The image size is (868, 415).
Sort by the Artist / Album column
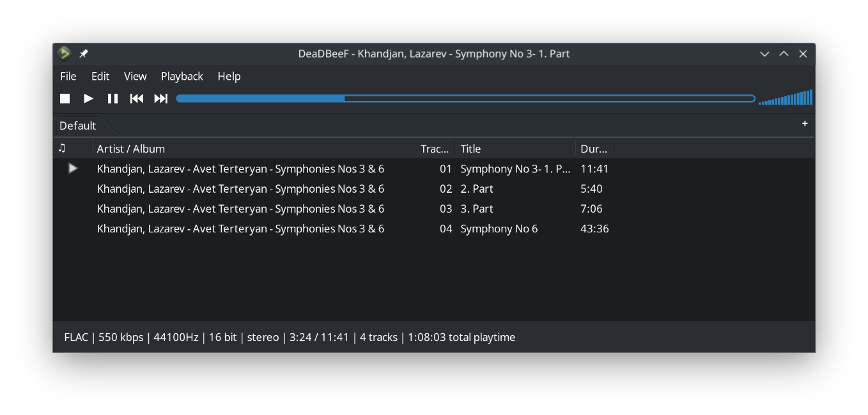click(256, 149)
